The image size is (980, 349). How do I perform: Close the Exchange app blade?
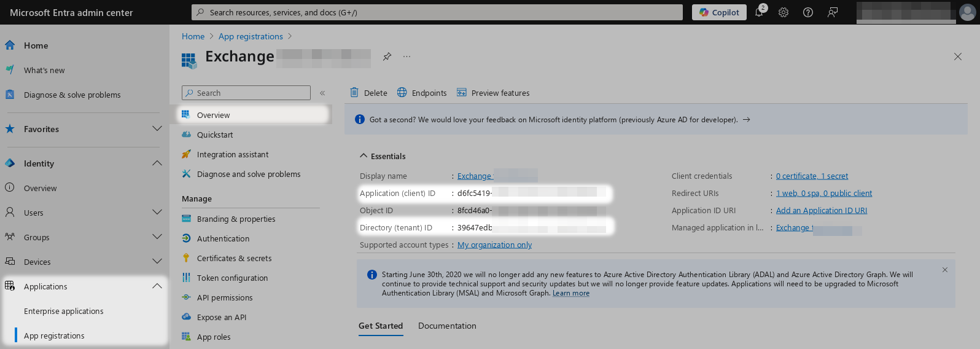point(958,57)
